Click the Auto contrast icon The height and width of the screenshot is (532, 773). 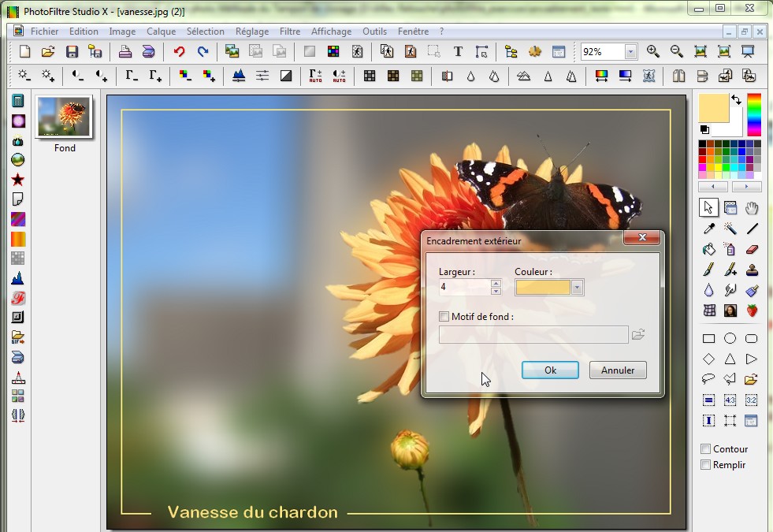pyautogui.click(x=339, y=76)
